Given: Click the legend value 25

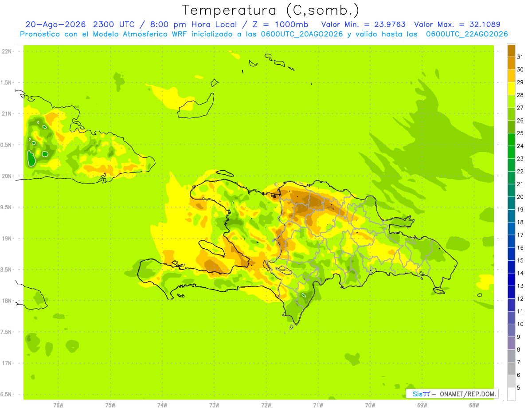Looking at the screenshot, I should pos(520,133).
